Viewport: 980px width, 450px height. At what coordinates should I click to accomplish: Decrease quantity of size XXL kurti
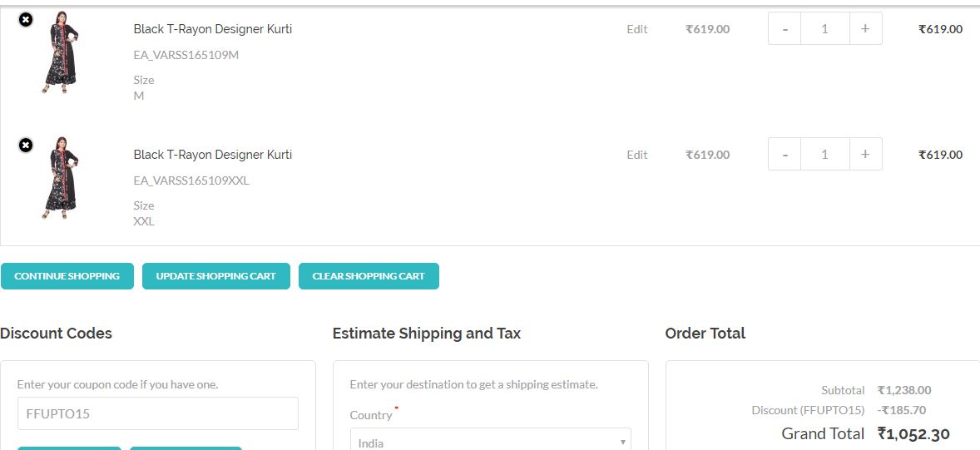pyautogui.click(x=784, y=154)
